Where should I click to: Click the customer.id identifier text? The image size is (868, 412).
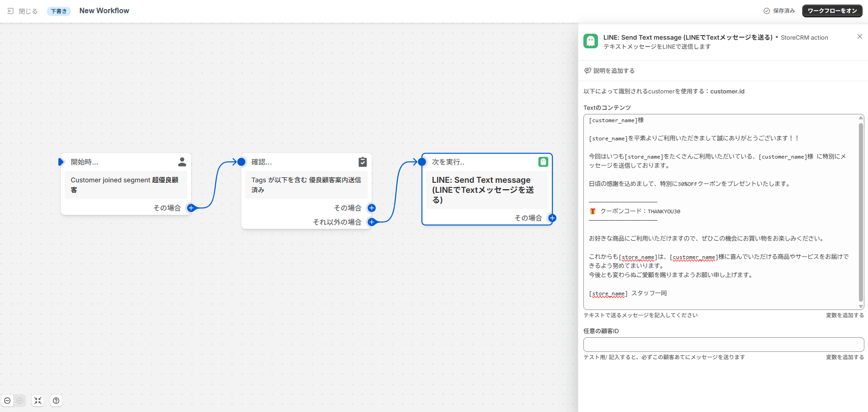[x=727, y=92]
